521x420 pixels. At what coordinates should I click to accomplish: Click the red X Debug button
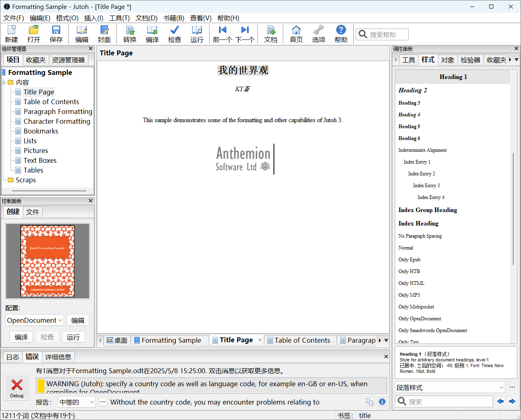(17, 387)
